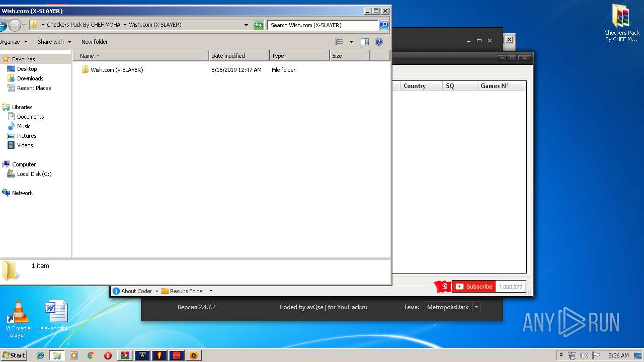Select Network in navigation pane
644x362 pixels.
click(x=22, y=193)
